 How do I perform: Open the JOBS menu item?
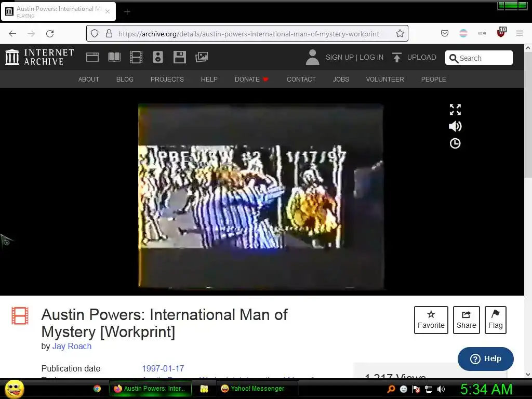pyautogui.click(x=341, y=79)
